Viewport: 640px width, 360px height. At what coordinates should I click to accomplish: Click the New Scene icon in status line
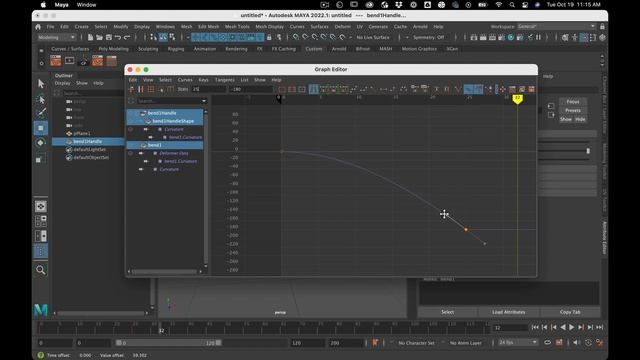90,37
